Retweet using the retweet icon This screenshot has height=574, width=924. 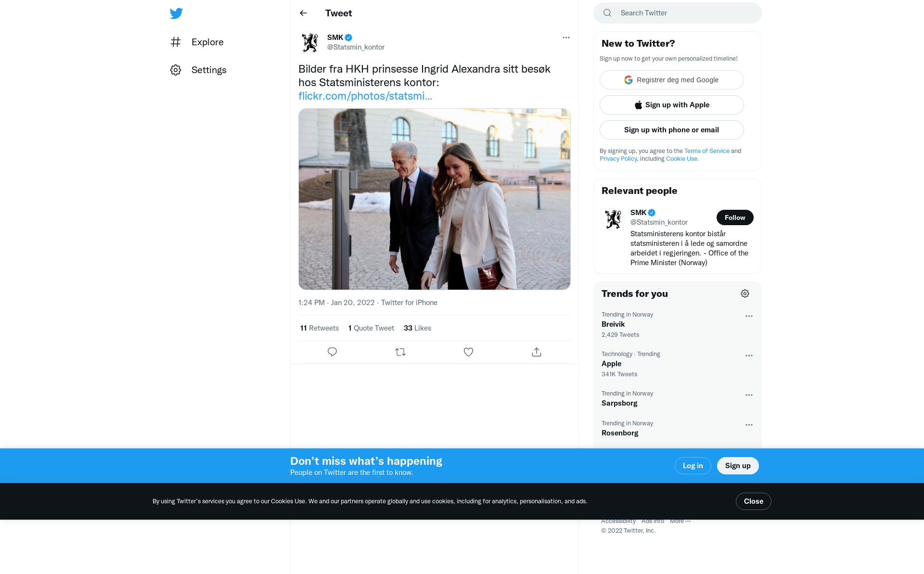pos(400,352)
